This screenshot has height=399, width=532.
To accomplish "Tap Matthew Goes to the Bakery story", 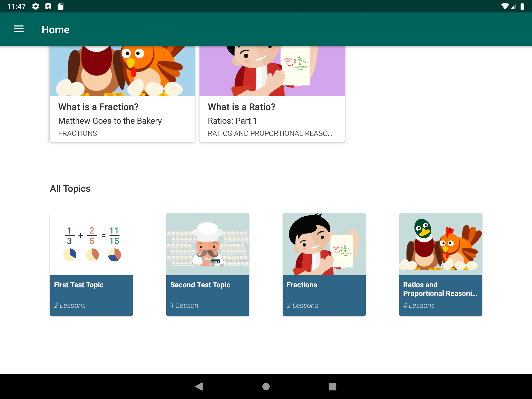I will click(110, 121).
